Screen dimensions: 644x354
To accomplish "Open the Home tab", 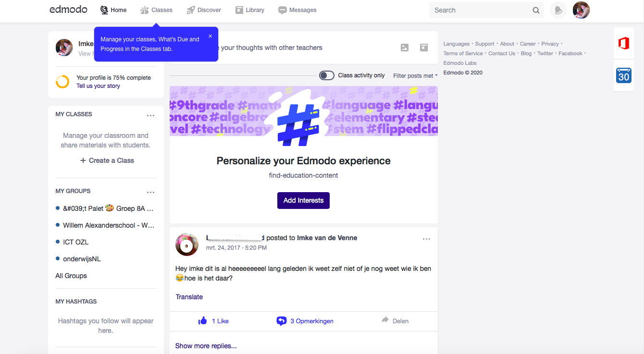I will (113, 10).
